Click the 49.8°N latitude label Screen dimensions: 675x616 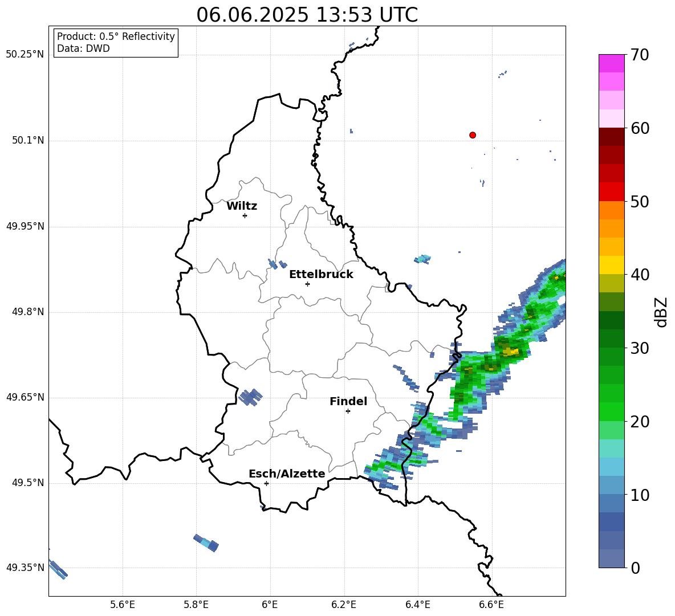click(28, 312)
